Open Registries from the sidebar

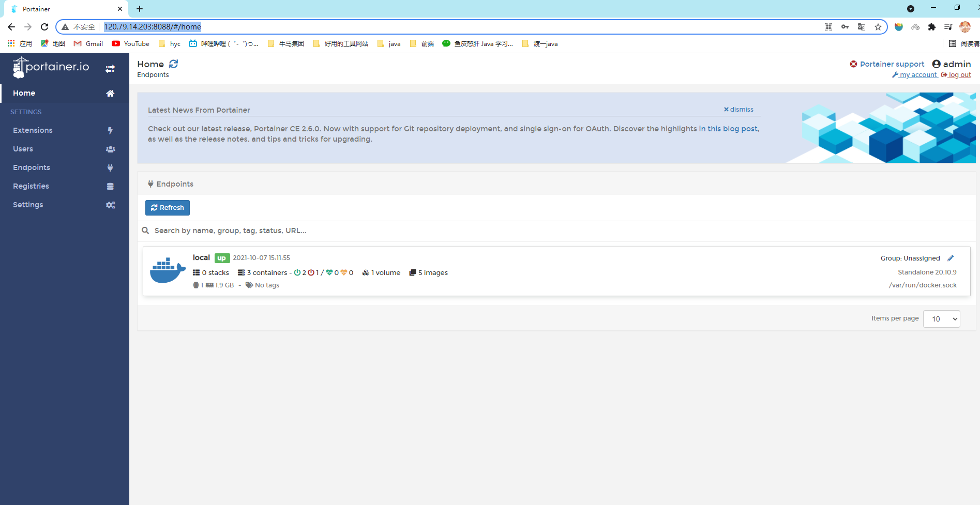(31, 186)
